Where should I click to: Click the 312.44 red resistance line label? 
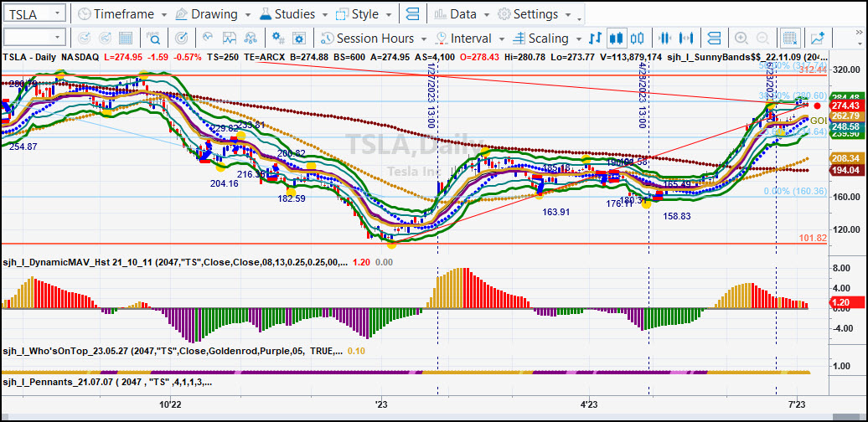coord(813,69)
